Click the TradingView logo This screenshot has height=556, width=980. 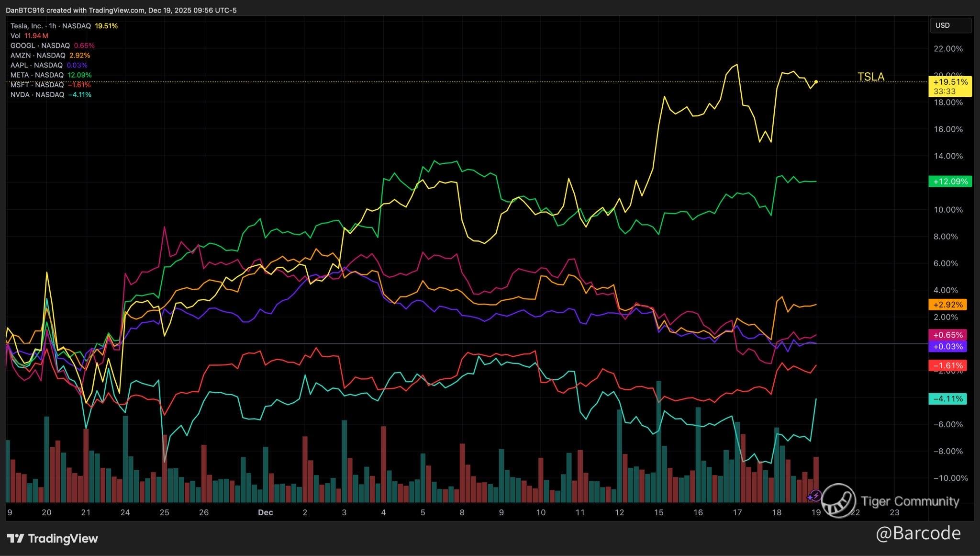point(53,538)
